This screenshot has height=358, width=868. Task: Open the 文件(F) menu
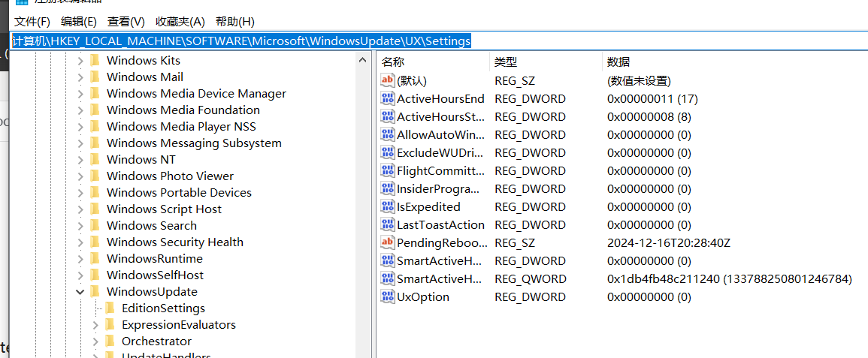tap(32, 22)
